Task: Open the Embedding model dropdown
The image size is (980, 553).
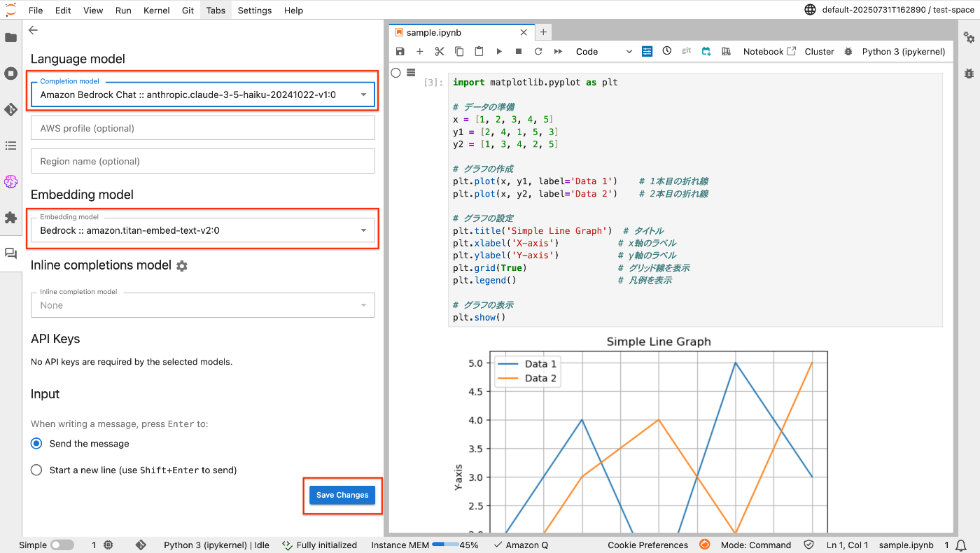Action: tap(203, 230)
